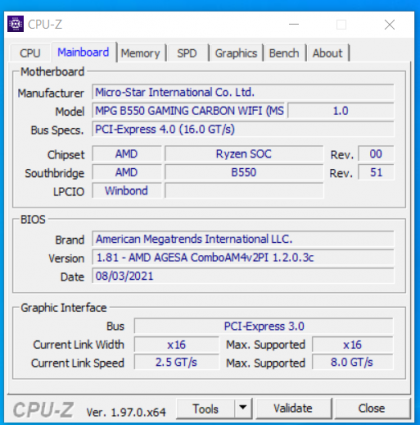The image size is (420, 425).
Task: Open the Graphics tab
Action: pos(236,53)
